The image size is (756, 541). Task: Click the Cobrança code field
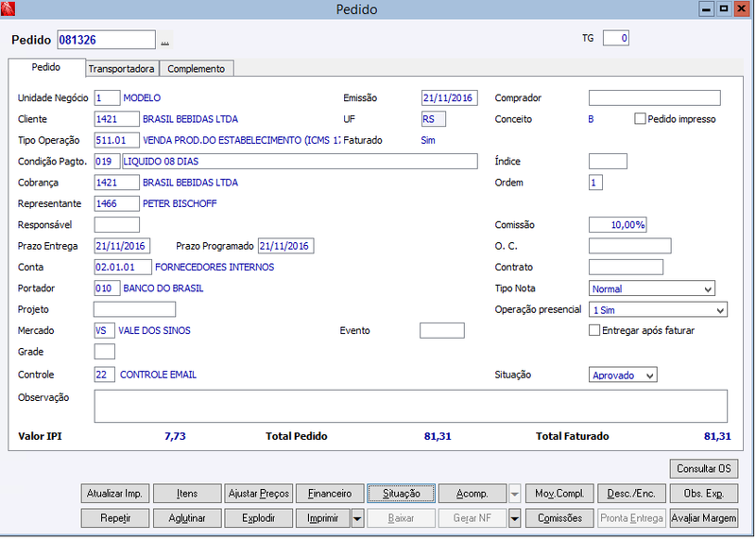tap(116, 183)
